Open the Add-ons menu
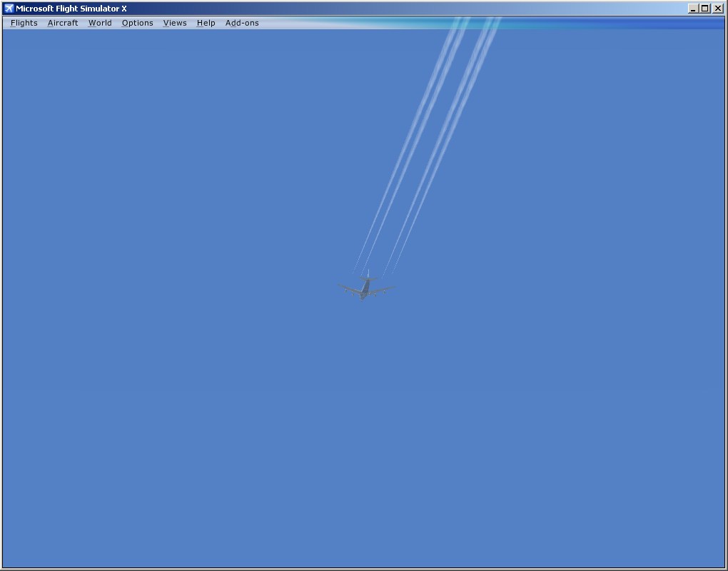728x571 pixels. 242,23
